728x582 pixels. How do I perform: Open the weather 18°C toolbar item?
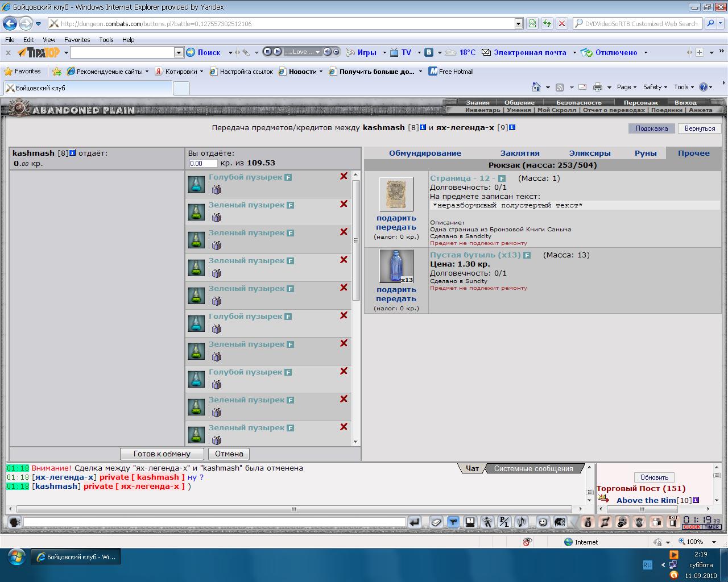click(x=460, y=52)
